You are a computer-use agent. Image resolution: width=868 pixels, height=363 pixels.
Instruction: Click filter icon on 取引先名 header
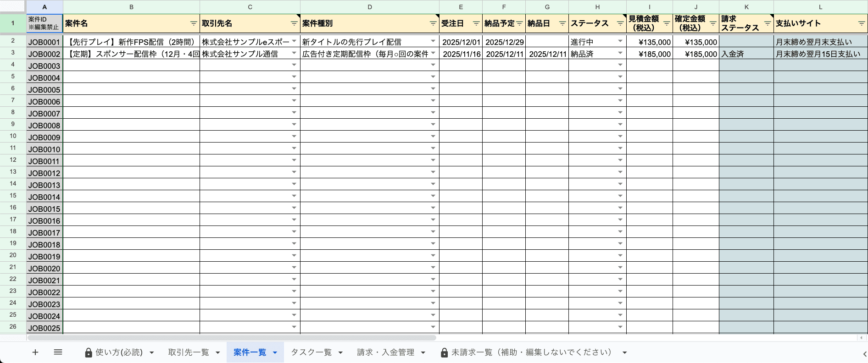[294, 23]
